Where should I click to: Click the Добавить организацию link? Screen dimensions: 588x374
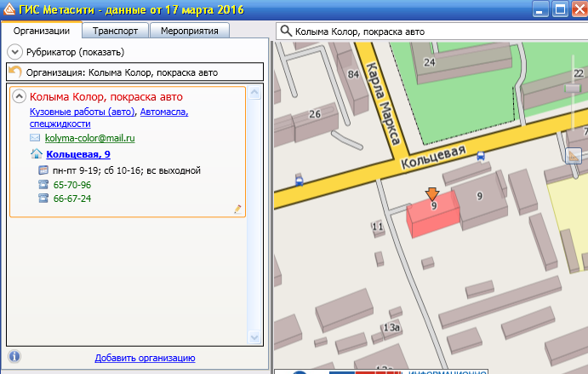click(x=145, y=358)
